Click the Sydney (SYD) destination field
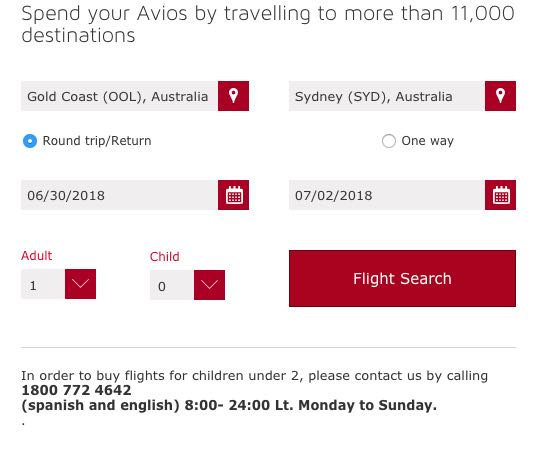The height and width of the screenshot is (451, 533). (x=387, y=96)
